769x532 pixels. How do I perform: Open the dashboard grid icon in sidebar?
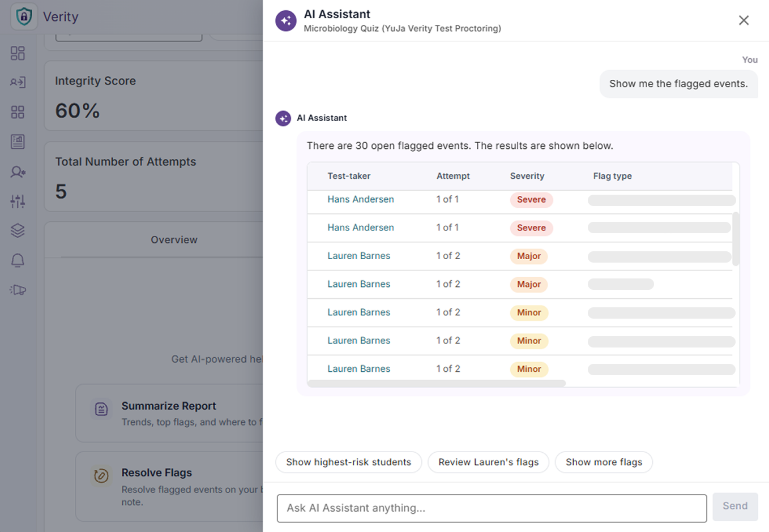[x=18, y=53]
